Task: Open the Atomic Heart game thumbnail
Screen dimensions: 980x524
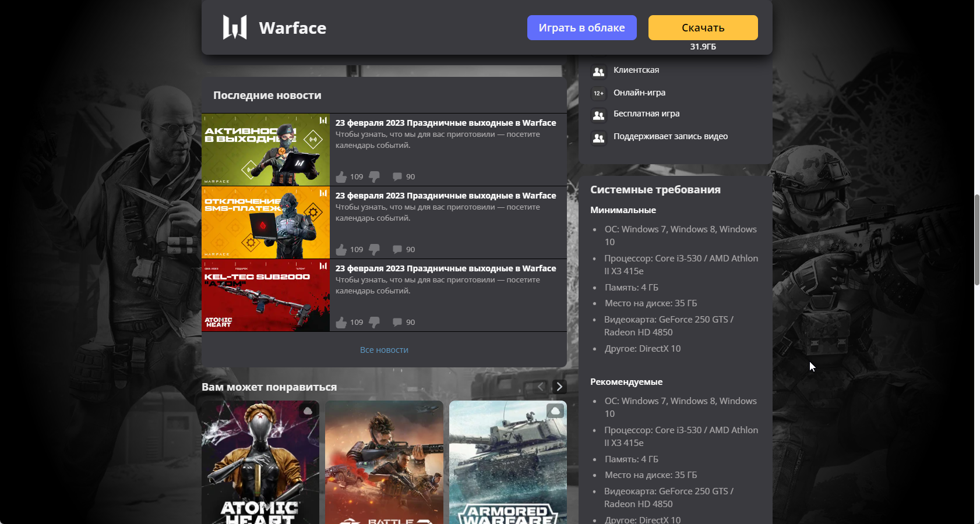Action: pyautogui.click(x=260, y=462)
